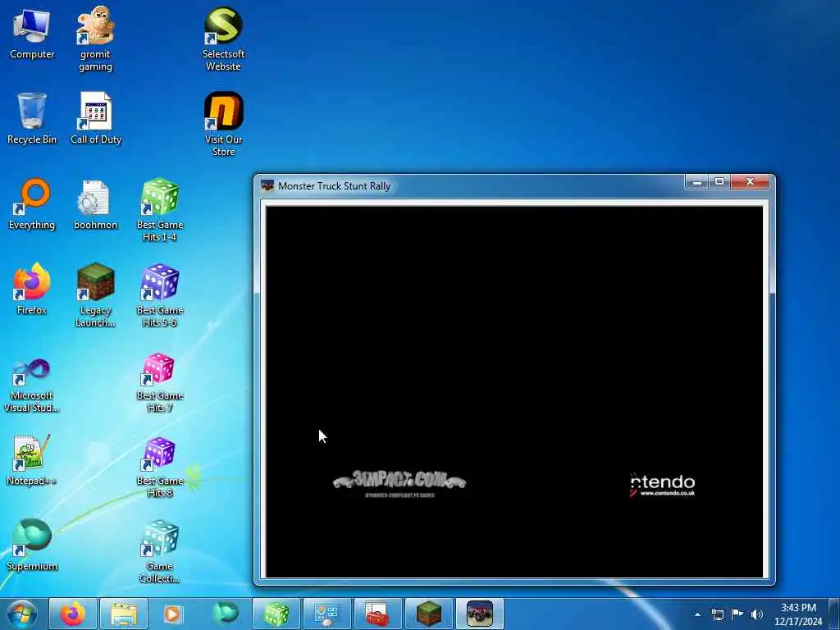
Task: Launch Firefox from the taskbar
Action: [73, 614]
